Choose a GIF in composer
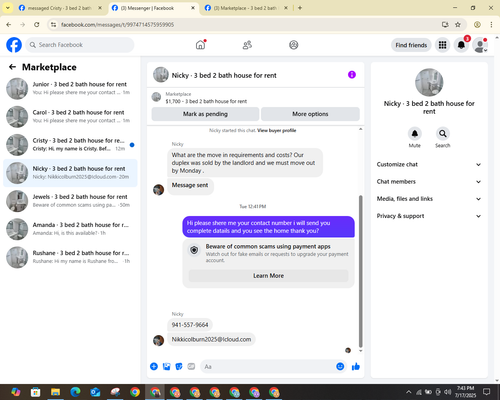Image resolution: width=500 pixels, height=400 pixels. (191, 367)
